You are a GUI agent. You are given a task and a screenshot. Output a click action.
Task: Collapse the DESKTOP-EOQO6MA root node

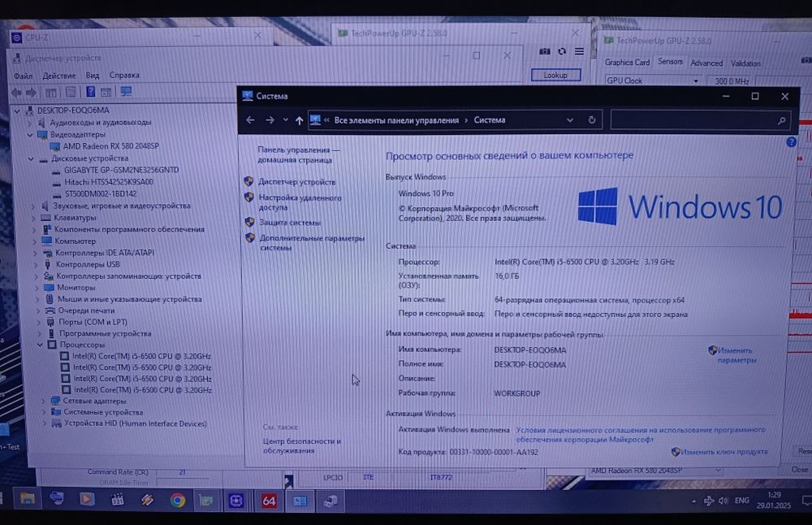17,111
